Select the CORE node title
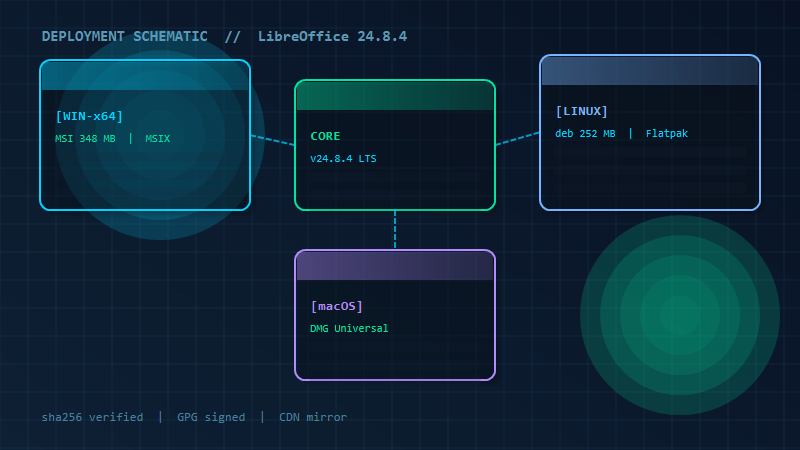The image size is (800, 450). click(x=326, y=136)
